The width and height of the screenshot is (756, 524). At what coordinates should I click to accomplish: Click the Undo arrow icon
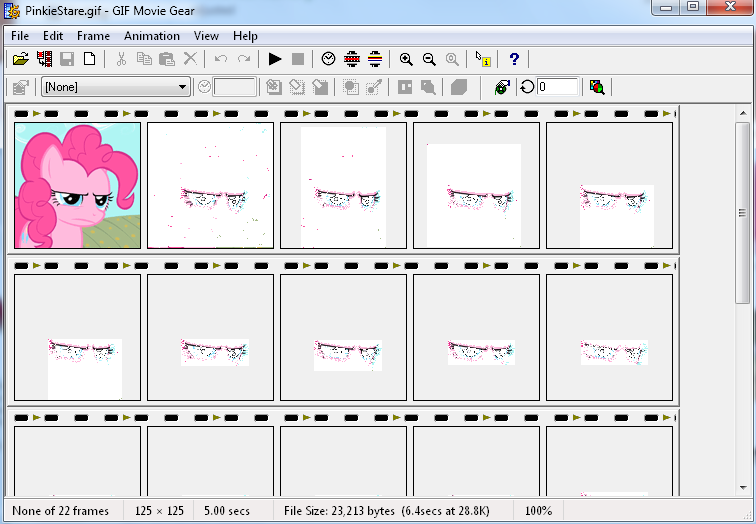[x=221, y=59]
